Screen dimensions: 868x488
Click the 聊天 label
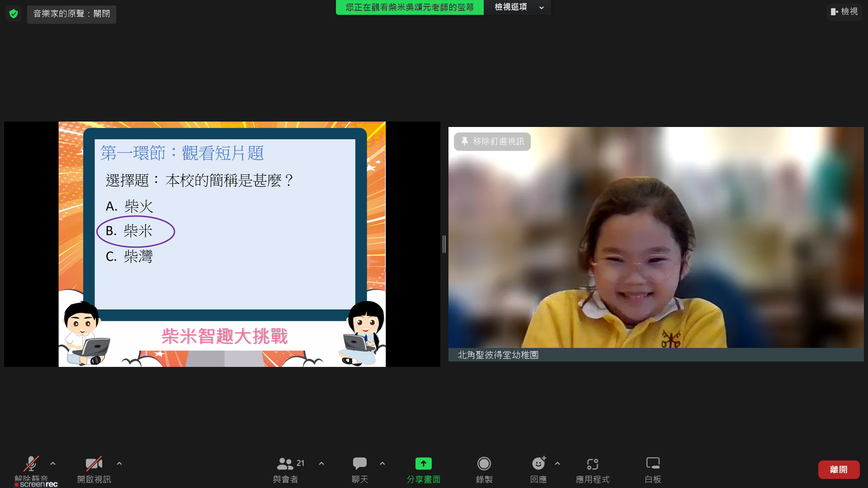(360, 479)
